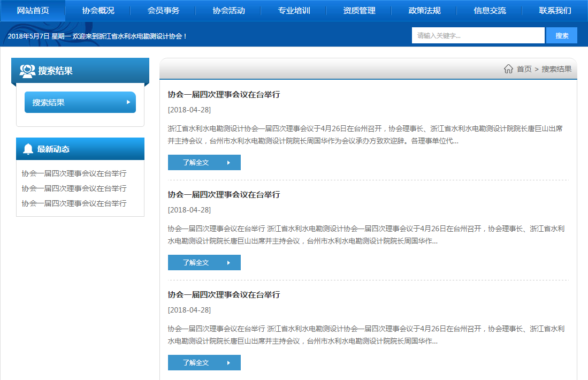This screenshot has width=588, height=380.
Task: Go to the 会员事务 section
Action: 163,11
